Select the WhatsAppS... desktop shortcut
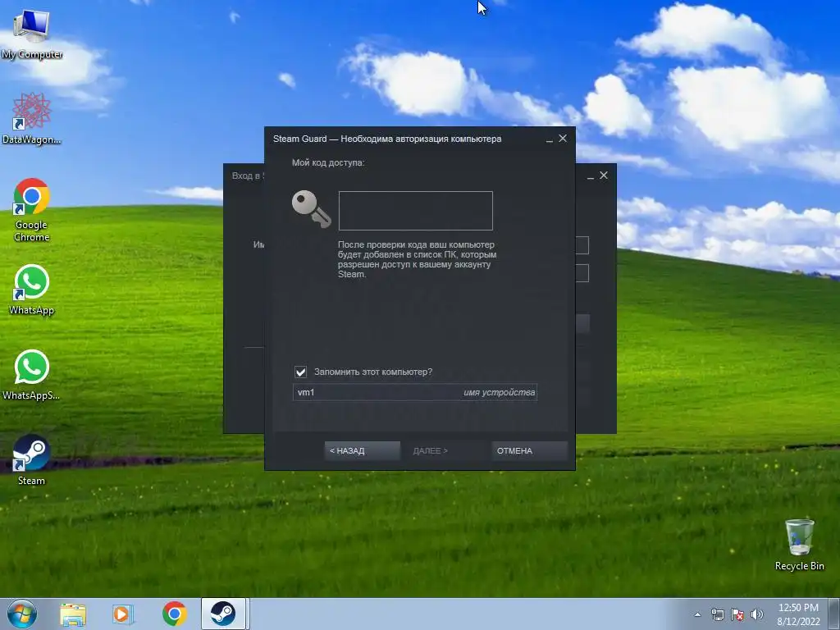Viewport: 840px width, 630px height. [x=32, y=375]
